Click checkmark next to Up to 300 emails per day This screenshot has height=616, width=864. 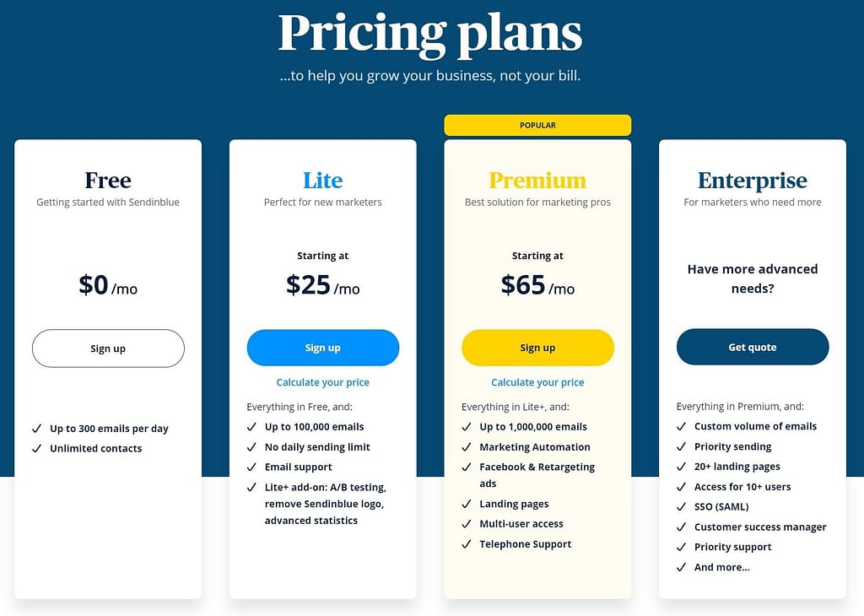(37, 429)
